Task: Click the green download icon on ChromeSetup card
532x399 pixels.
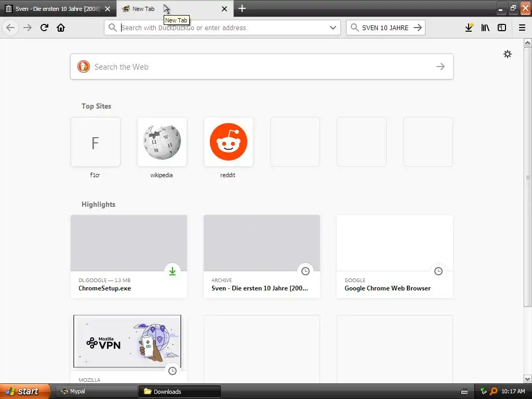Action: pos(172,271)
